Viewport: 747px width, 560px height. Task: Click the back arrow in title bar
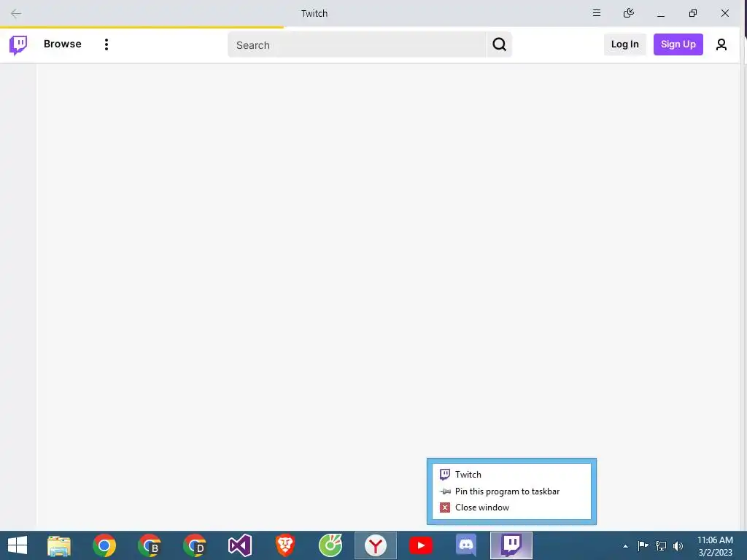point(16,13)
